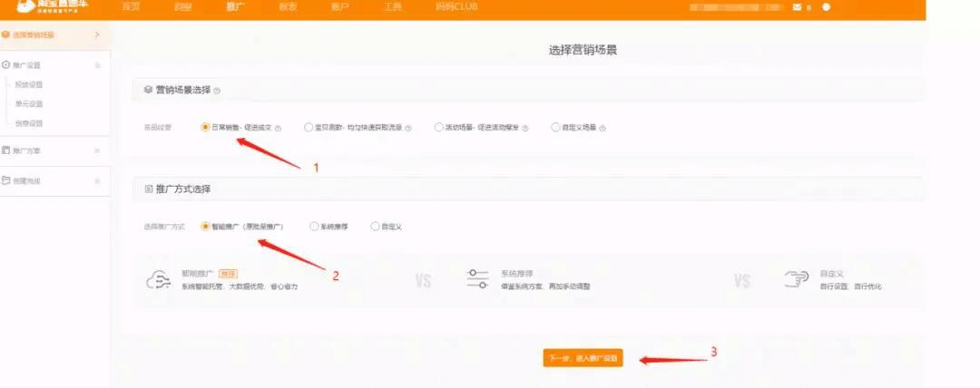The width and height of the screenshot is (980, 388).
Task: Choose 系统推荐 as promotion method
Action: click(x=314, y=227)
